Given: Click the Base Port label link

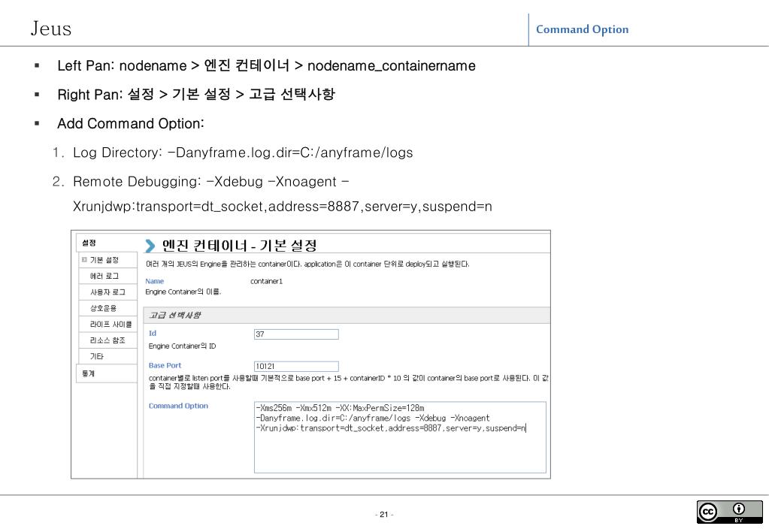Looking at the screenshot, I should 165,366.
